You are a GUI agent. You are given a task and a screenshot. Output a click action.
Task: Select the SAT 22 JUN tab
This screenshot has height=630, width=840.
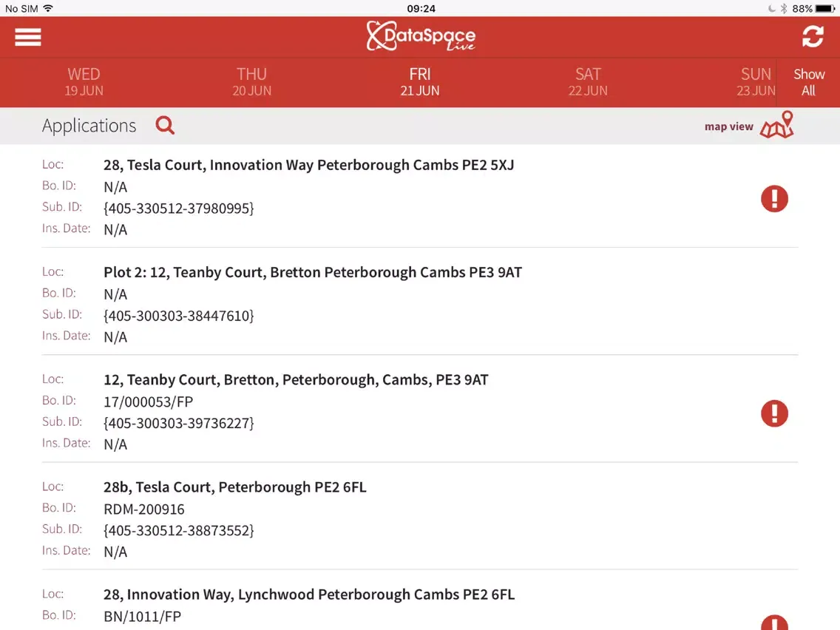[x=588, y=82]
